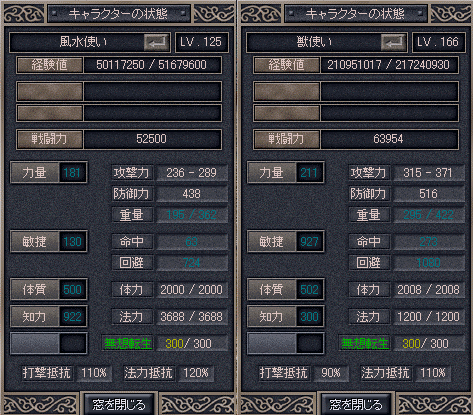Click the left 力量 stat button
Screen dimensions: 473x415
(35, 173)
